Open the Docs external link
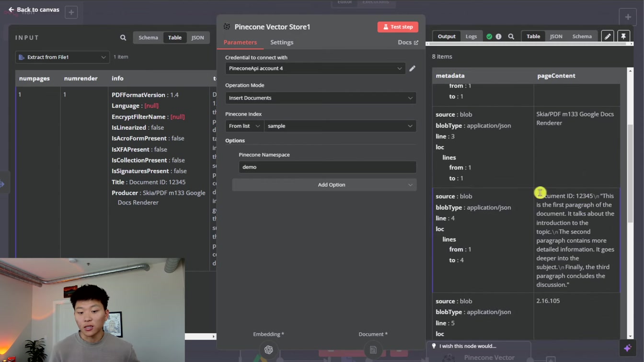The image size is (644, 362). pyautogui.click(x=408, y=42)
